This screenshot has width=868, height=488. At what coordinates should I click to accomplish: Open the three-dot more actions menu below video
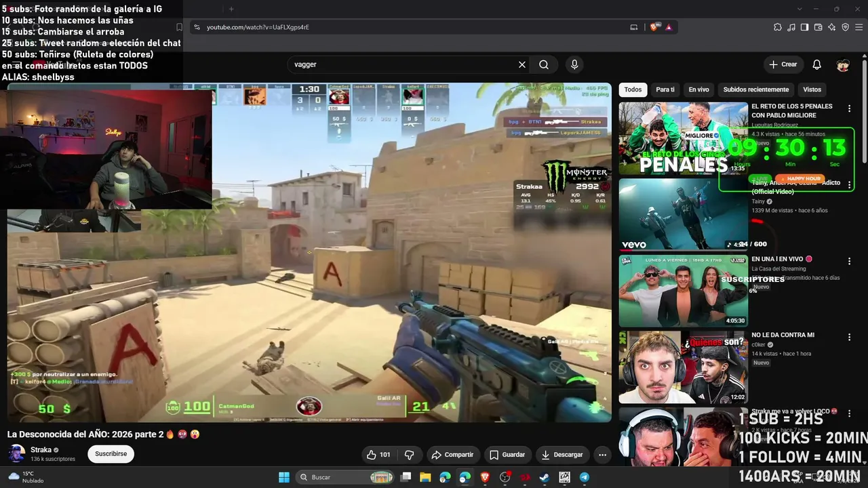click(602, 455)
